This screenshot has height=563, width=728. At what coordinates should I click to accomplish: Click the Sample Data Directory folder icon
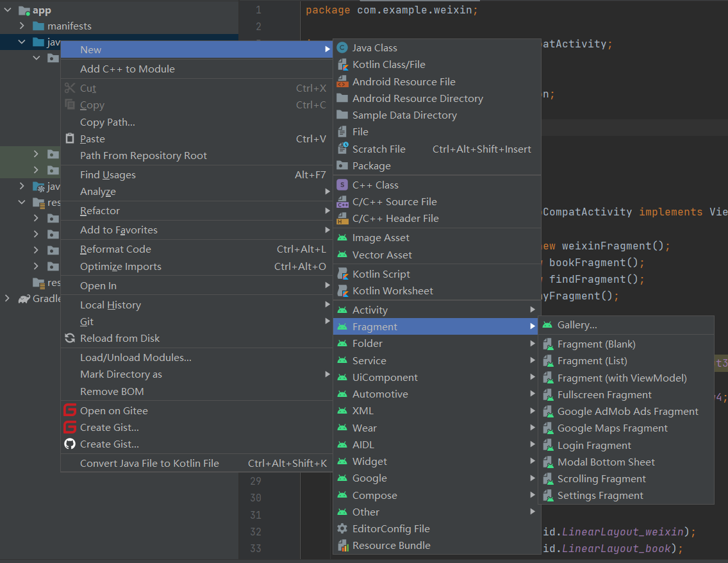click(342, 115)
